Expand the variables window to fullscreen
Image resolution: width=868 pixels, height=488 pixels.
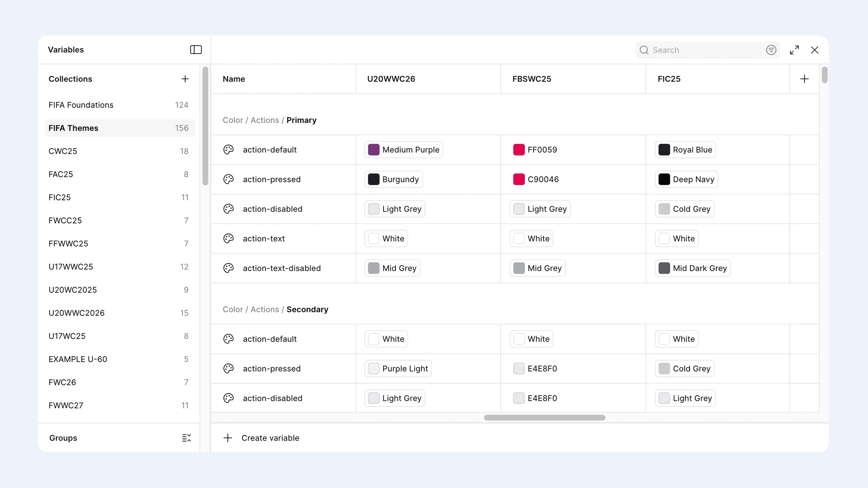(794, 50)
